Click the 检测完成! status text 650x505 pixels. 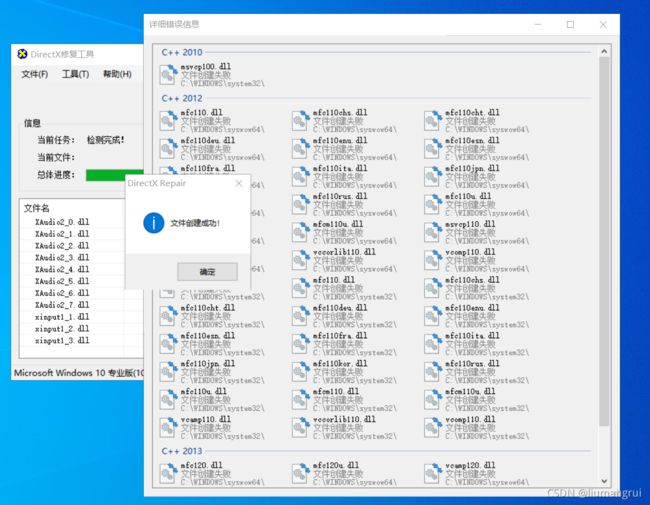[x=105, y=140]
